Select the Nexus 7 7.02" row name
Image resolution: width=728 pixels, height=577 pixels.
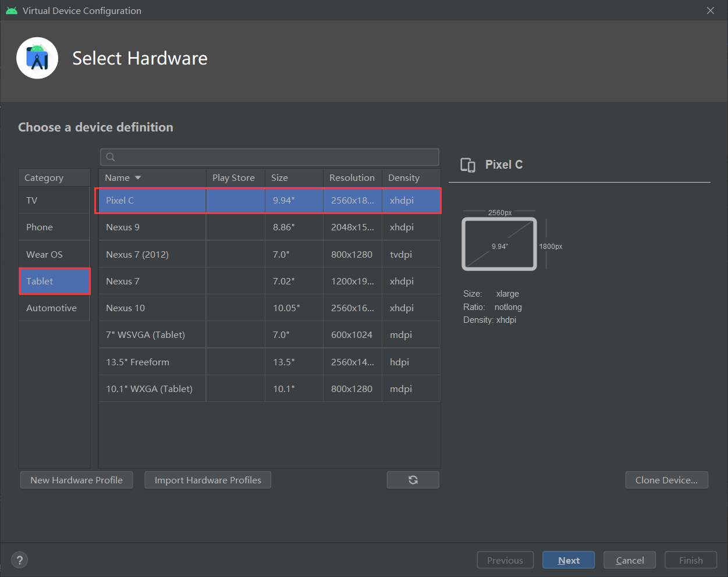coord(123,281)
